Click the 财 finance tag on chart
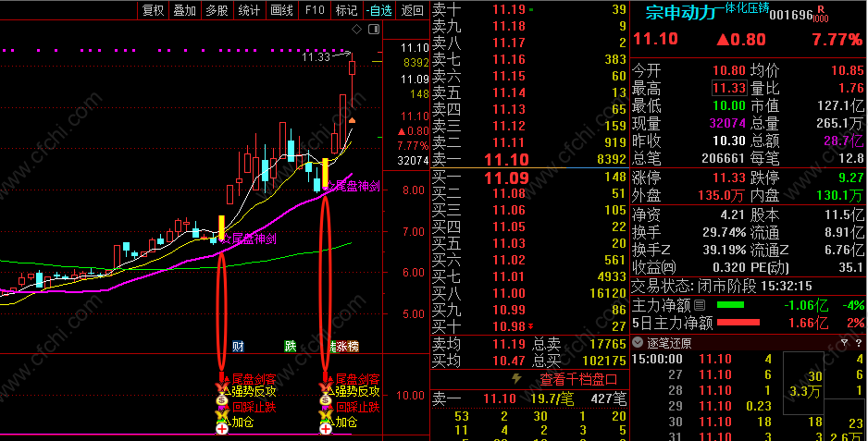The height and width of the screenshot is (441, 868). [x=238, y=347]
